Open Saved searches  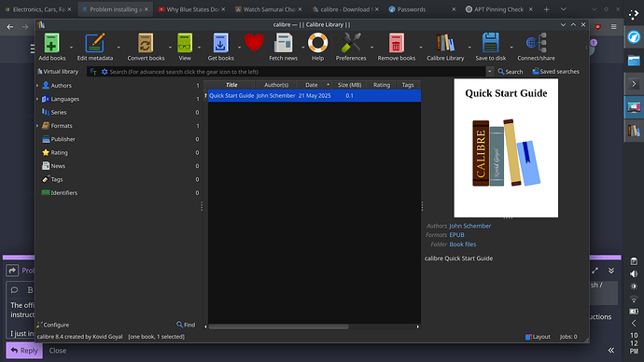tap(555, 72)
